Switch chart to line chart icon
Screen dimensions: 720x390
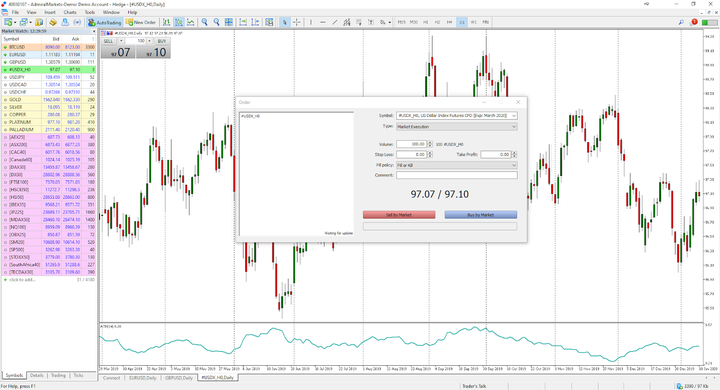pyautogui.click(x=191, y=22)
